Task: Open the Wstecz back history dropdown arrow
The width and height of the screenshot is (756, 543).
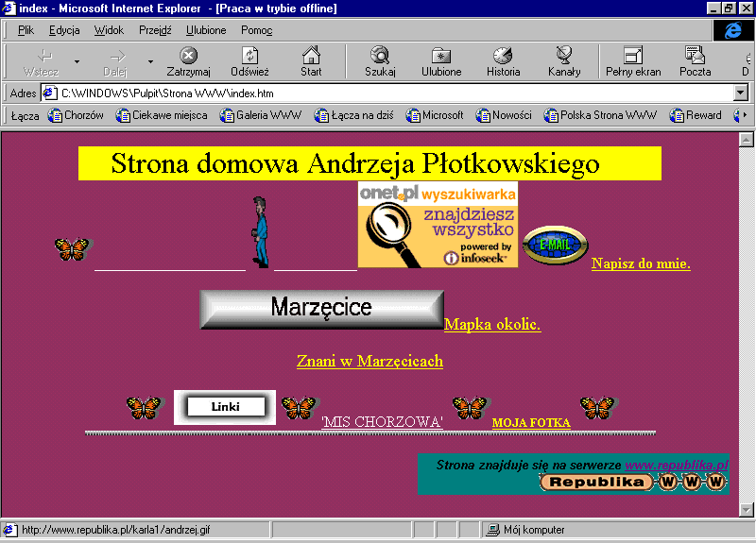Action: tap(77, 62)
